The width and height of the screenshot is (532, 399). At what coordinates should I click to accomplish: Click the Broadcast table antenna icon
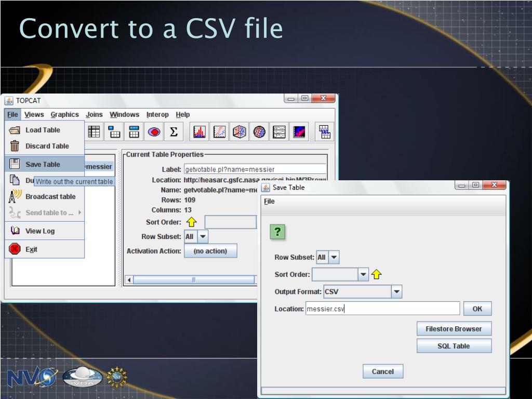pos(15,196)
